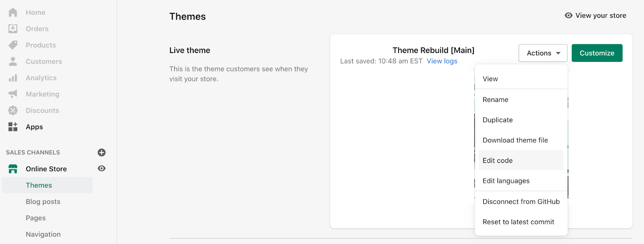Choose Duplicate in the Actions menu
The height and width of the screenshot is (244, 644).
[497, 120]
